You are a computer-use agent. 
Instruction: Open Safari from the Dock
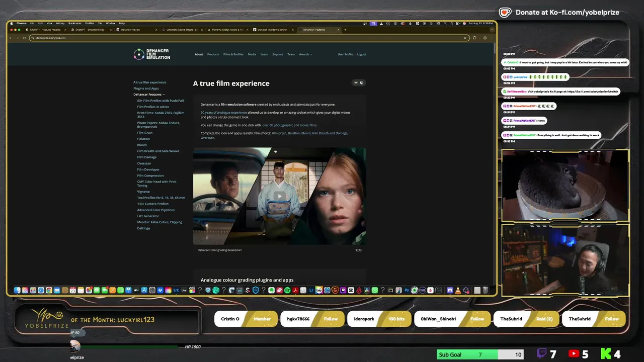click(41, 290)
